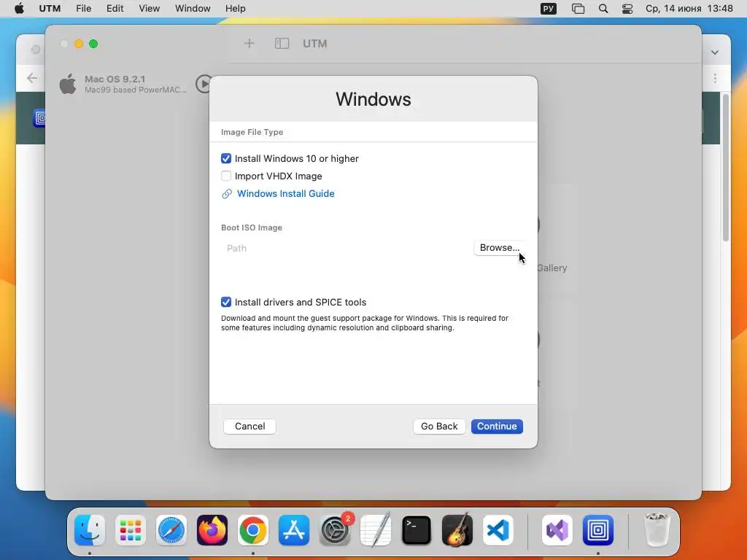Click scrollbar in background window
The width and height of the screenshot is (747, 560).
[726, 168]
